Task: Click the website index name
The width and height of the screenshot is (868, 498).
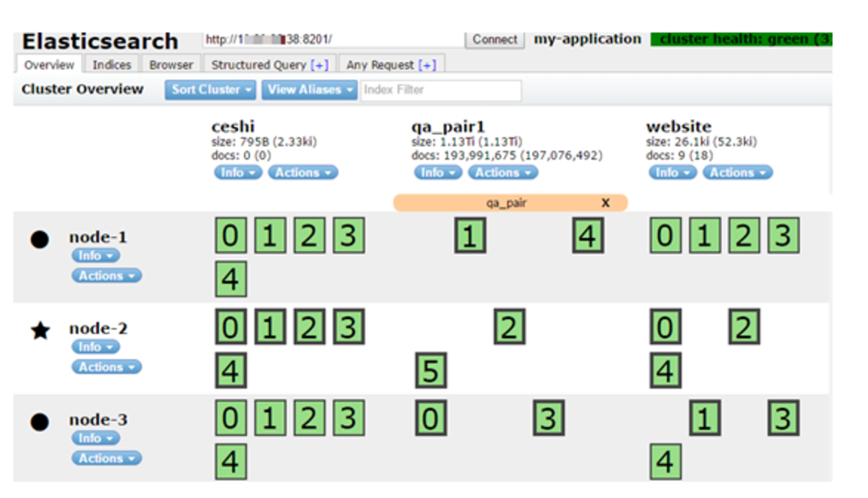Action: tap(679, 126)
